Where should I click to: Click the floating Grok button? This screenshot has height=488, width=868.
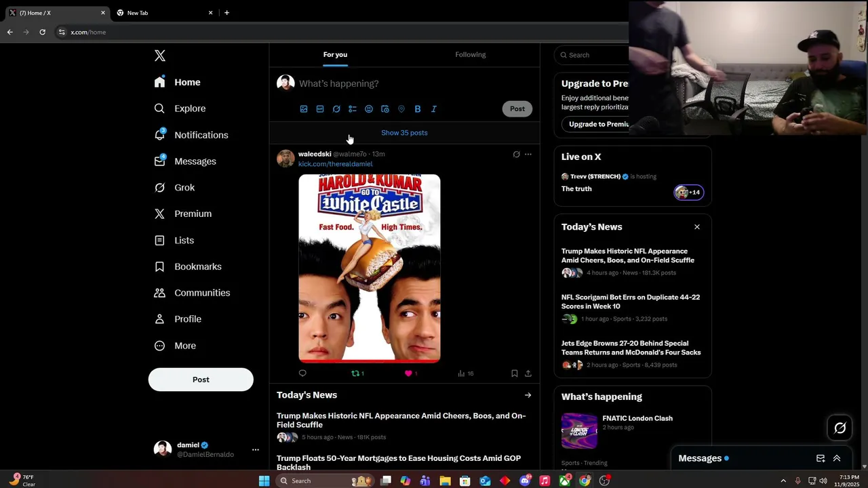pyautogui.click(x=840, y=428)
